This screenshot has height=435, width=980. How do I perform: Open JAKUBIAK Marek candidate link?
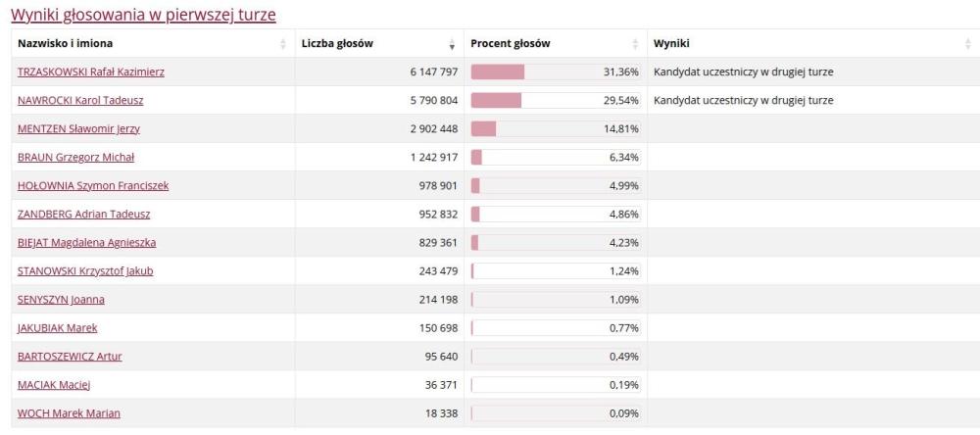coord(57,328)
